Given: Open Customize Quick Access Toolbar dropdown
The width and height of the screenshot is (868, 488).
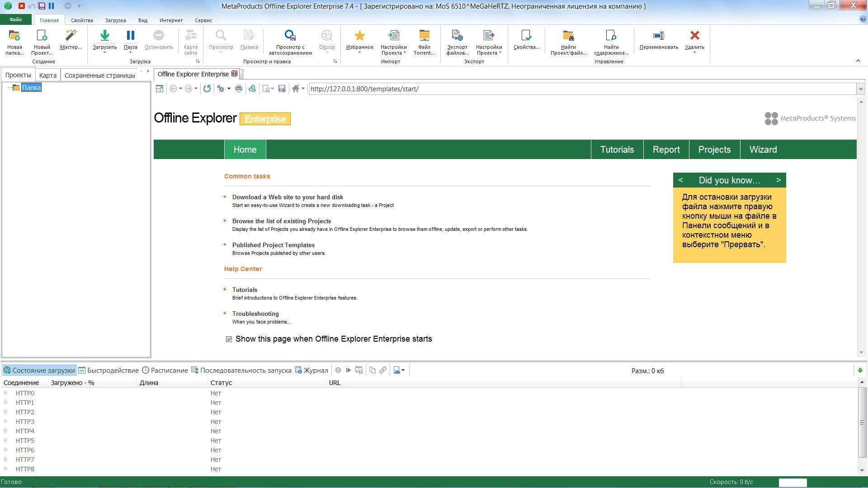Looking at the screenshot, I should pos(79,6).
